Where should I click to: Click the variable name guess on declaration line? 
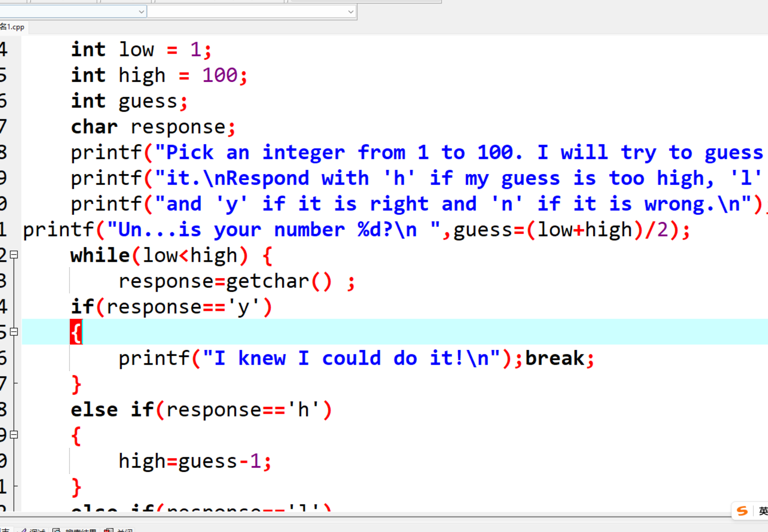coord(148,101)
